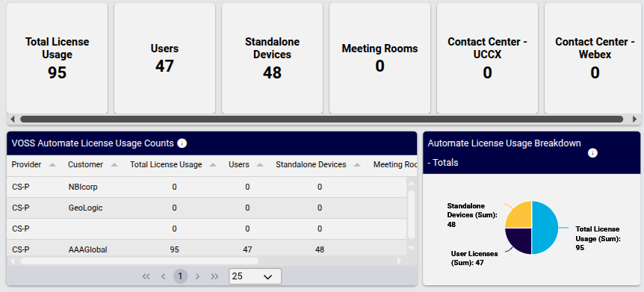The height and width of the screenshot is (292, 644).
Task: Select the Meeting Rooms card
Action: pos(380,58)
